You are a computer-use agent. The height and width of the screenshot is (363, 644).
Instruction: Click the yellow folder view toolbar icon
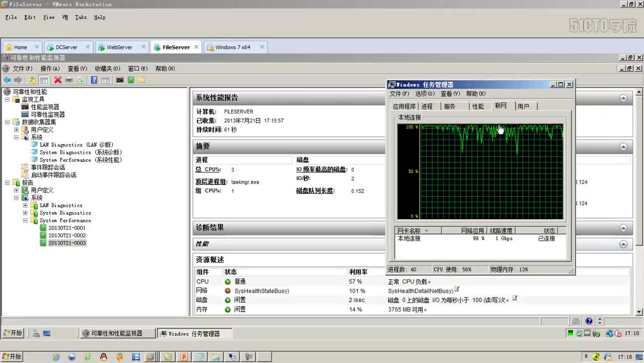pos(142,80)
